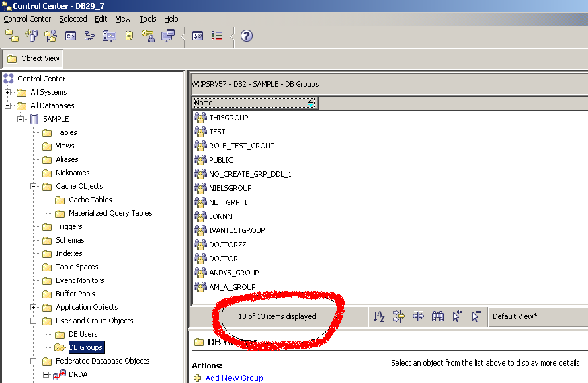Open the License Center key icon

pyautogui.click(x=148, y=36)
